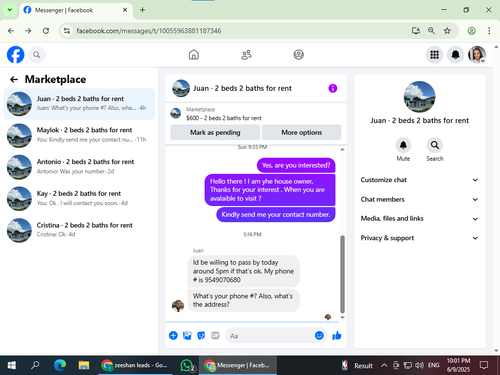Open Chrome profile icon in toolbar
The image size is (500, 375).
coord(471,31)
